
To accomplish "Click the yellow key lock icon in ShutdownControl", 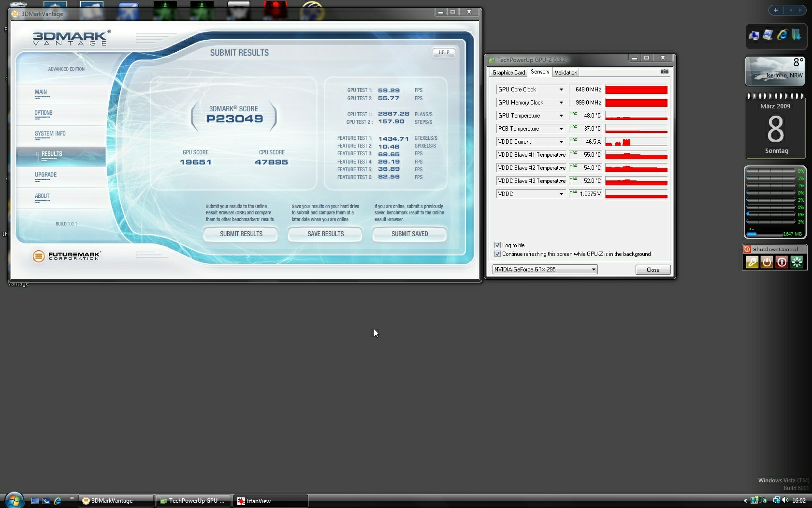I will 752,262.
